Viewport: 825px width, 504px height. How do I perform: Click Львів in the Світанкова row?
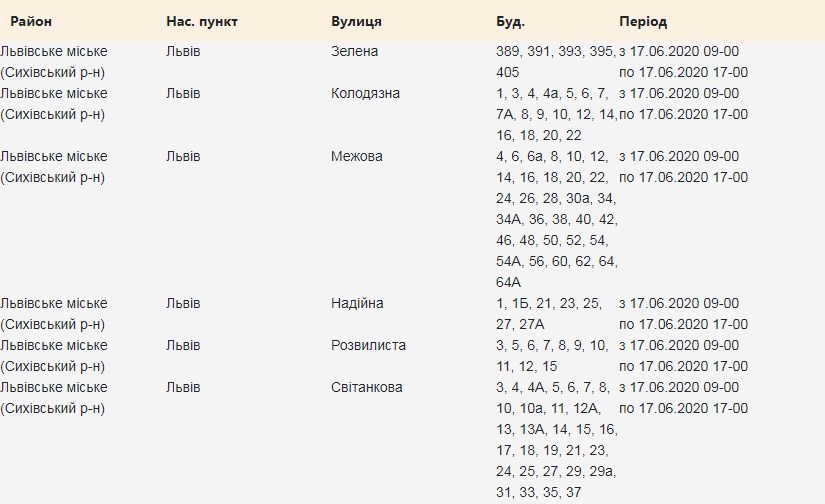pos(183,387)
